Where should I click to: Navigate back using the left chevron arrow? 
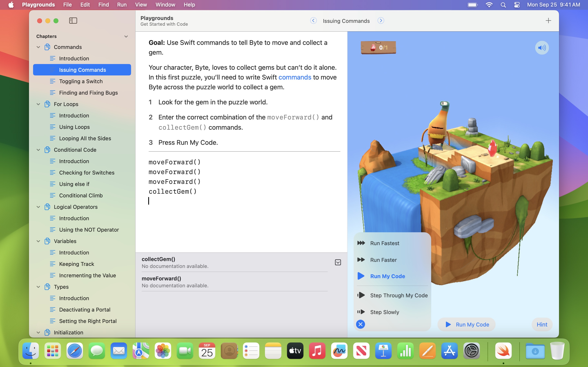(313, 21)
